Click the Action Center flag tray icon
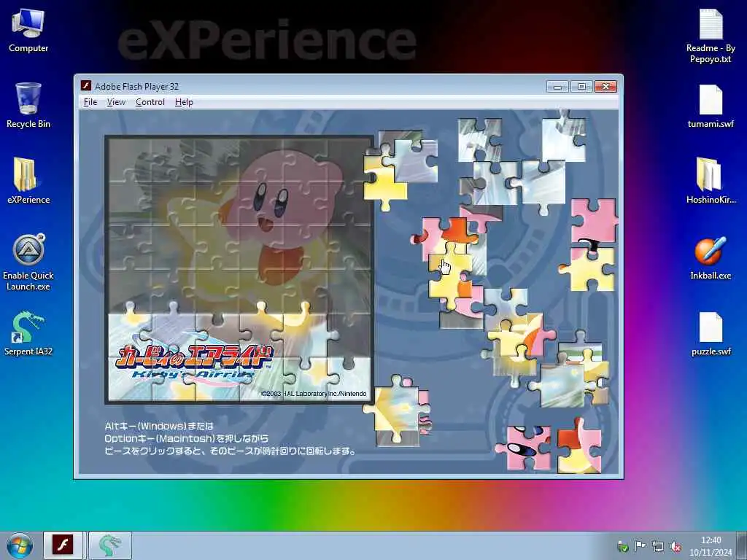The height and width of the screenshot is (560, 747). click(640, 546)
